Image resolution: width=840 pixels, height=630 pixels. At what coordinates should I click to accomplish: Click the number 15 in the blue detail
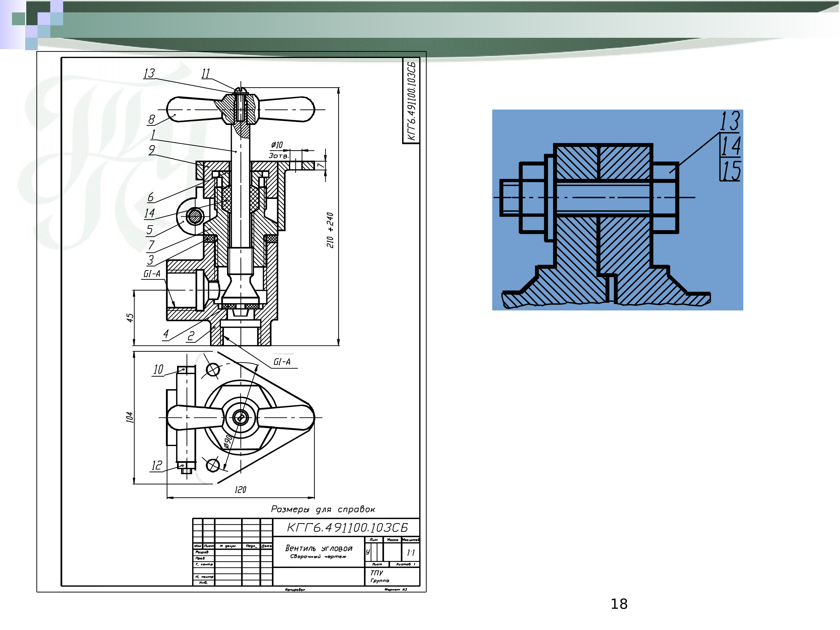point(731,171)
